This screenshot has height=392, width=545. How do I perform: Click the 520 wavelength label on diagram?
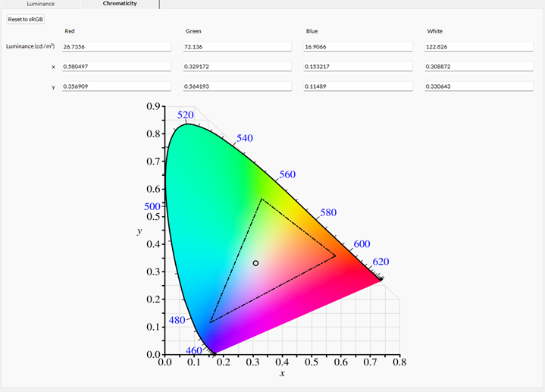[186, 115]
